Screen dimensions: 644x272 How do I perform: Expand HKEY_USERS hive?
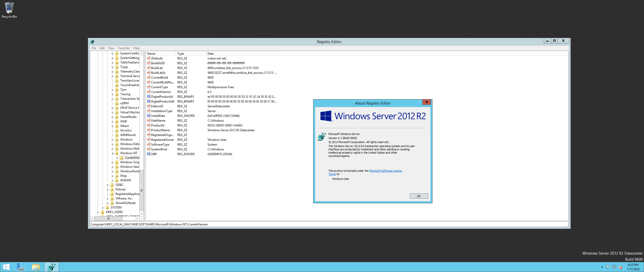point(98,212)
